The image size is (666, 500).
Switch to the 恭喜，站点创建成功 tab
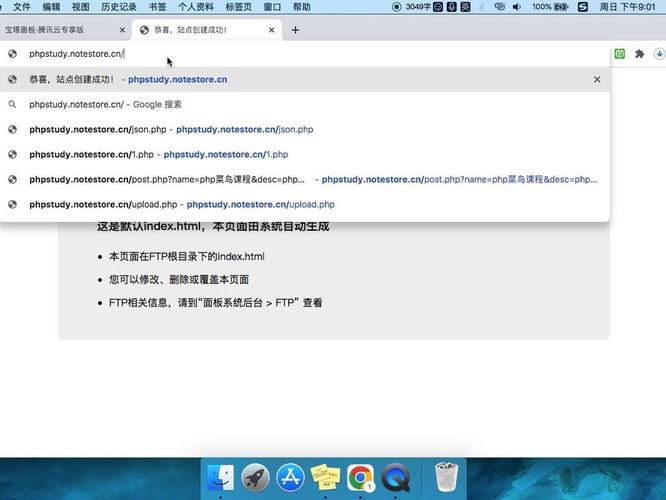(x=207, y=30)
